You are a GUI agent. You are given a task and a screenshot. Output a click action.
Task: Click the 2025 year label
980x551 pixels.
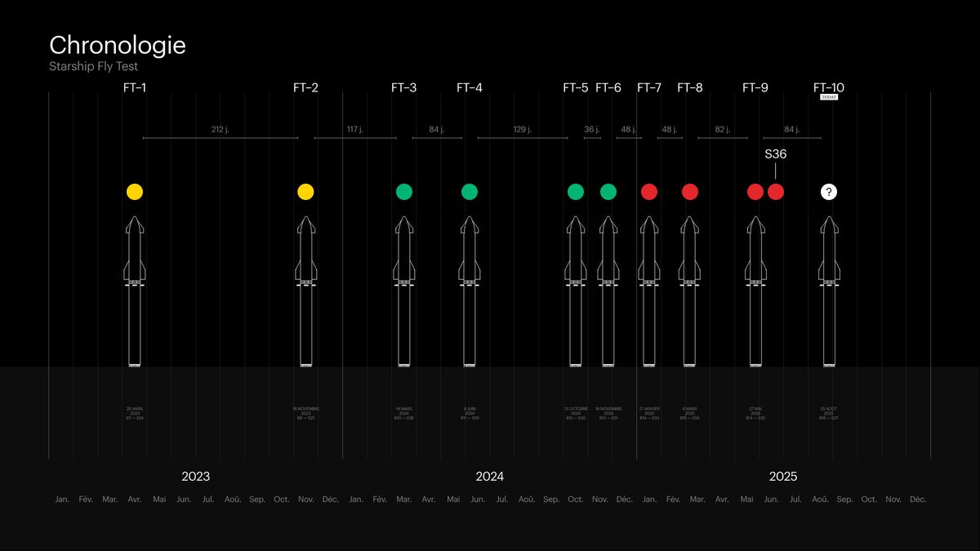pyautogui.click(x=783, y=477)
